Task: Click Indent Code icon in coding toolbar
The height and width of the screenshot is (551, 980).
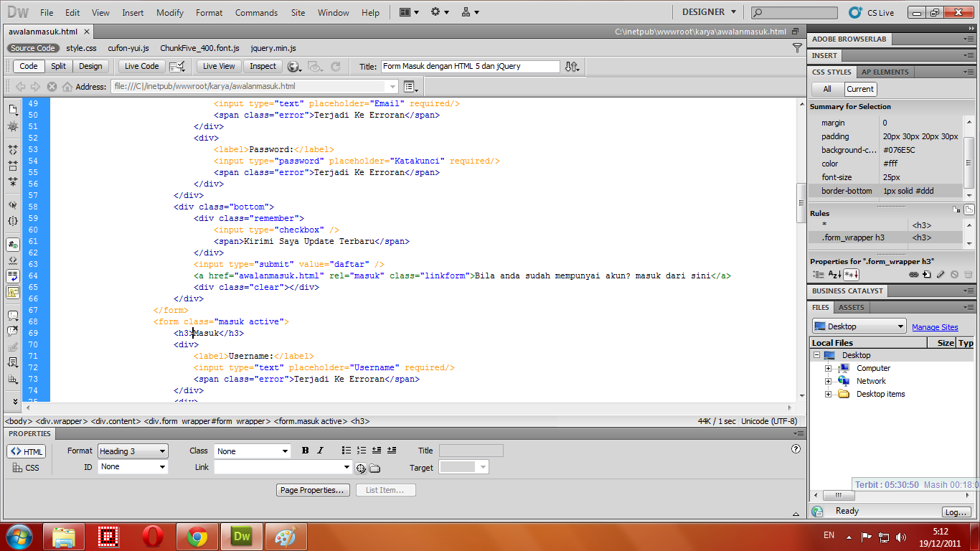Action: coord(12,379)
